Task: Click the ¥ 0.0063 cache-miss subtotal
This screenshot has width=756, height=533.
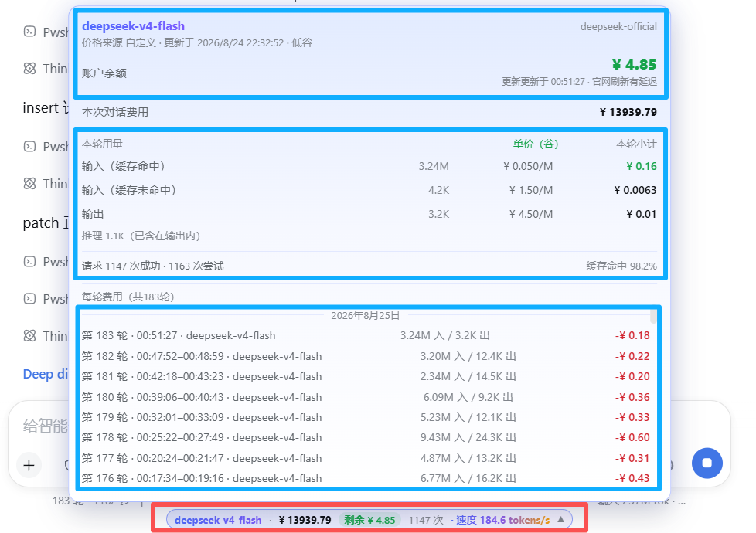Action: [x=635, y=190]
